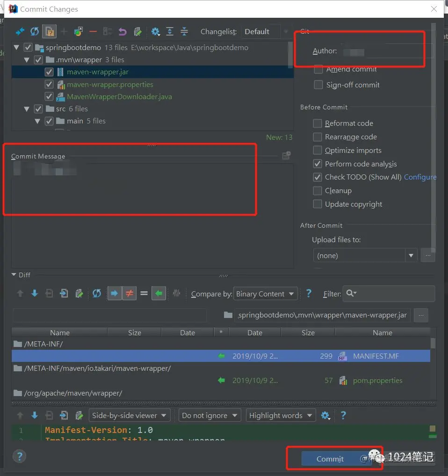Toggle the red not-equal differences filter
The width and height of the screenshot is (448, 476).
[129, 293]
